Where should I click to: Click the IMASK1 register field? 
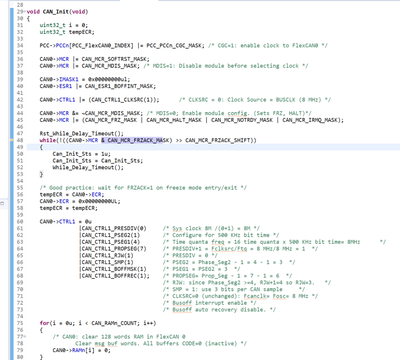pos(69,79)
